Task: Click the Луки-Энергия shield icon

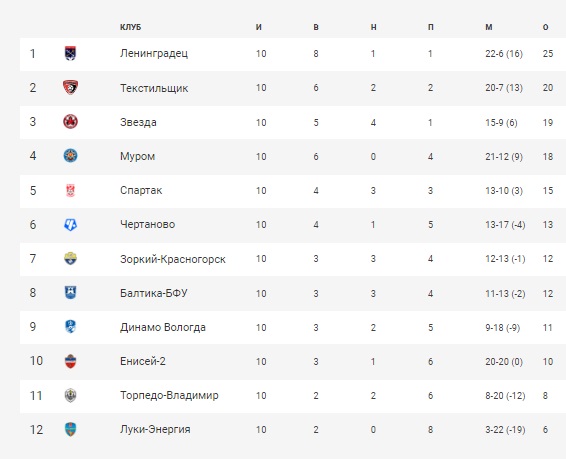Action: (x=70, y=429)
